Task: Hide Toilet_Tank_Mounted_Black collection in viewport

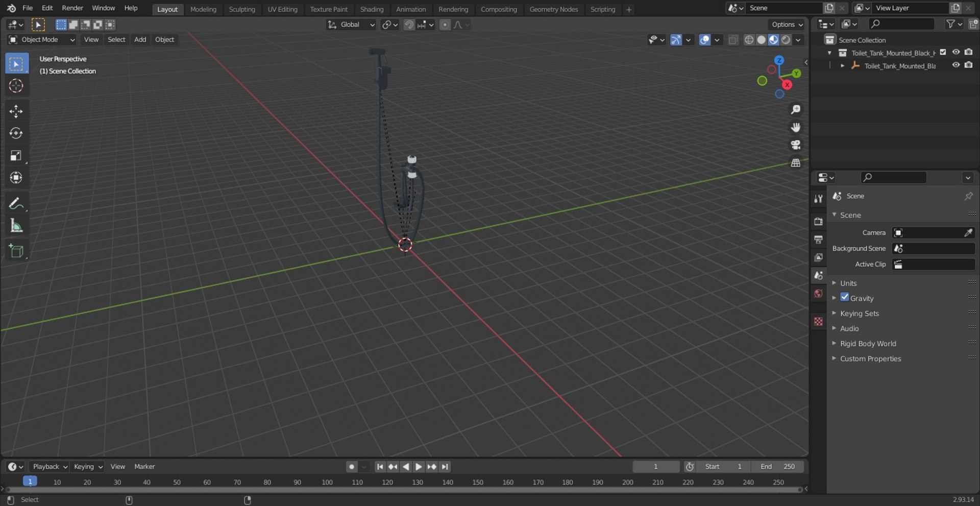Action: click(x=956, y=52)
